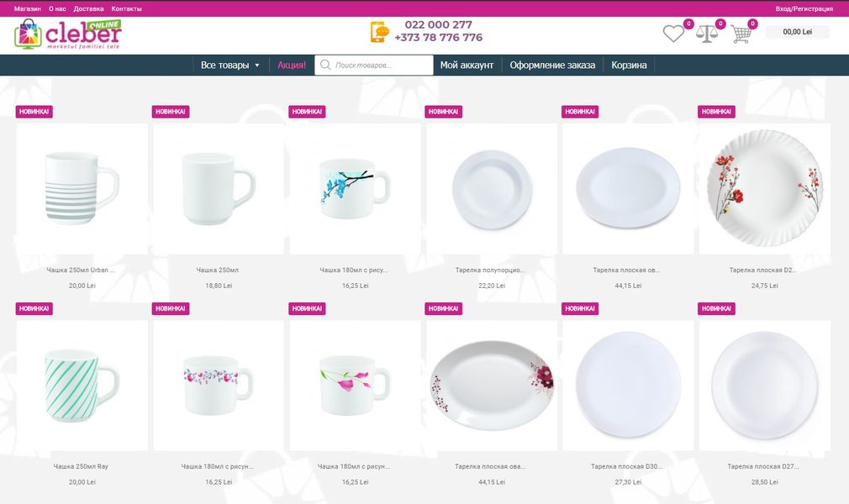This screenshot has width=849, height=504.
Task: Open the shopping cart icon
Action: 741,34
